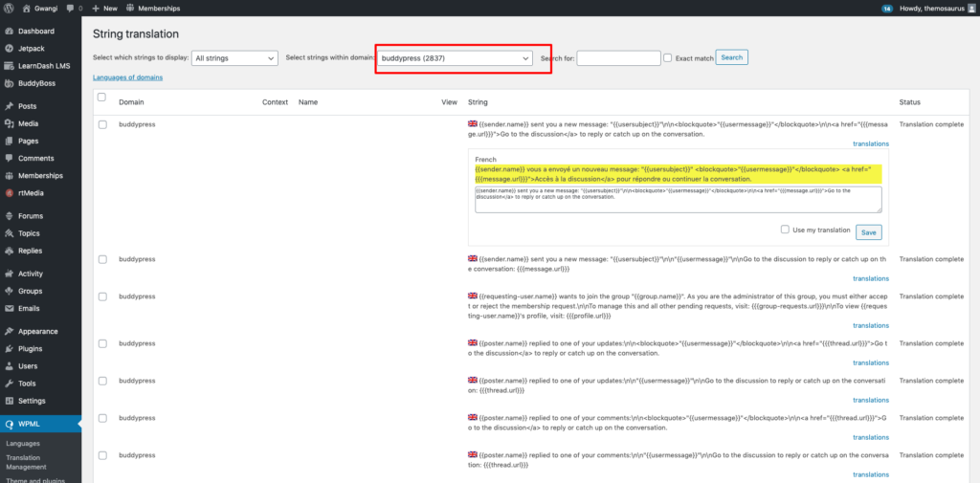Select checkbox for requesting-user.name group string row

pyautogui.click(x=102, y=296)
